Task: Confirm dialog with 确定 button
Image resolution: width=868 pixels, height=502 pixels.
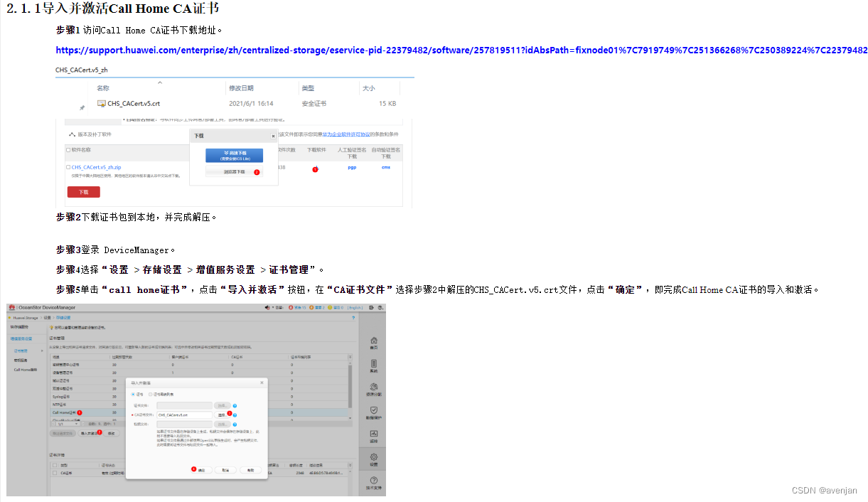Action: [x=201, y=470]
